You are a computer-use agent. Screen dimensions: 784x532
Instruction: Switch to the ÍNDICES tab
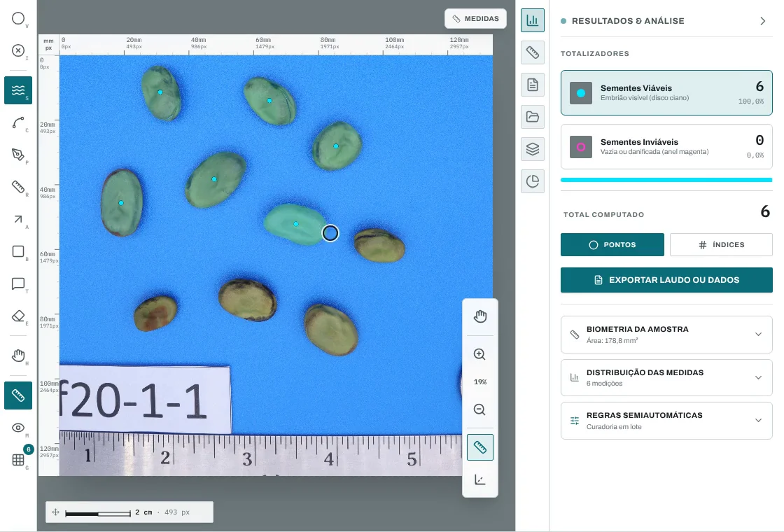pos(721,244)
